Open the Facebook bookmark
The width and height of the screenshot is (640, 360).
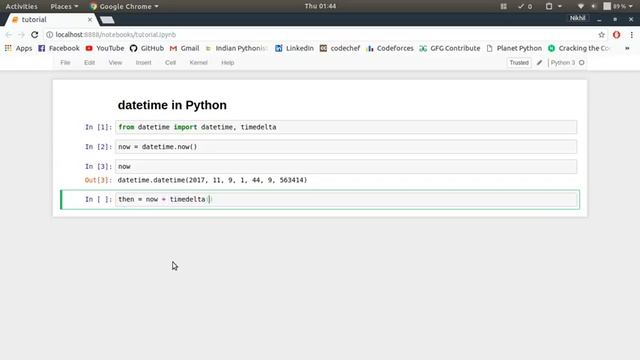pos(59,48)
